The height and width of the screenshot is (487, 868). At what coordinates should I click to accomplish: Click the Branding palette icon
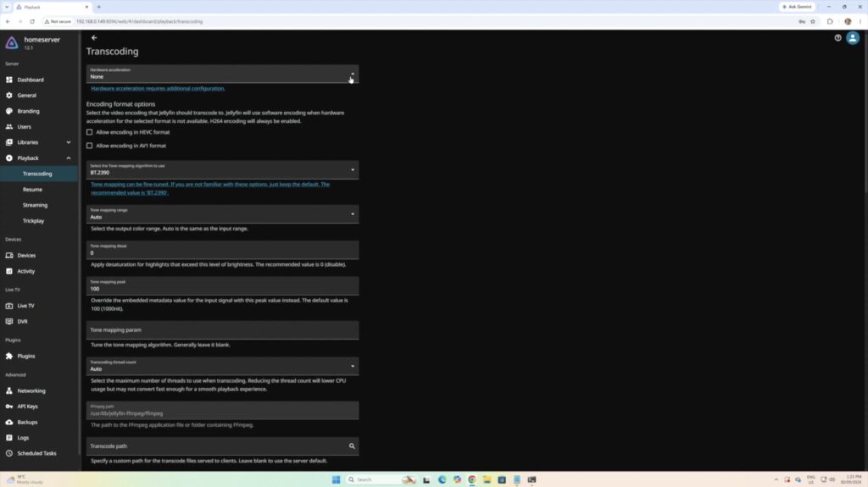coord(8,111)
